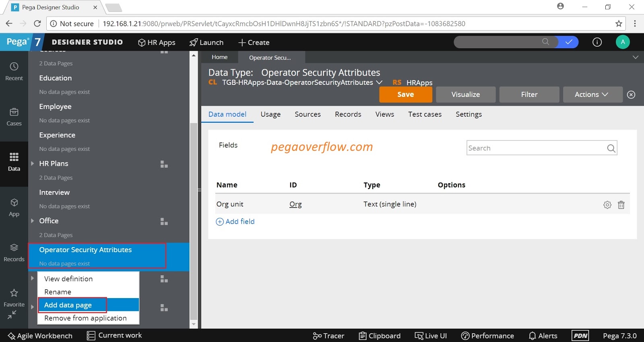644x342 pixels.
Task: Click the collapse navigation arrows icon
Action: tap(12, 315)
